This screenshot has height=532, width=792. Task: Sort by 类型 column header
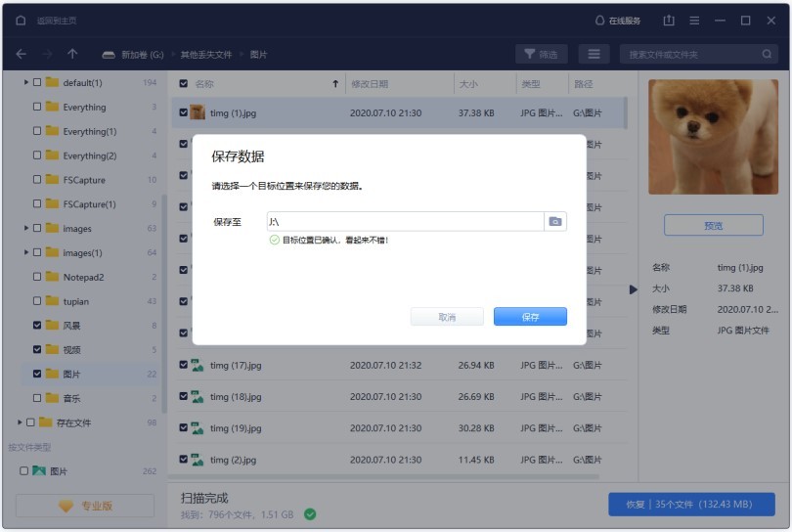click(530, 84)
